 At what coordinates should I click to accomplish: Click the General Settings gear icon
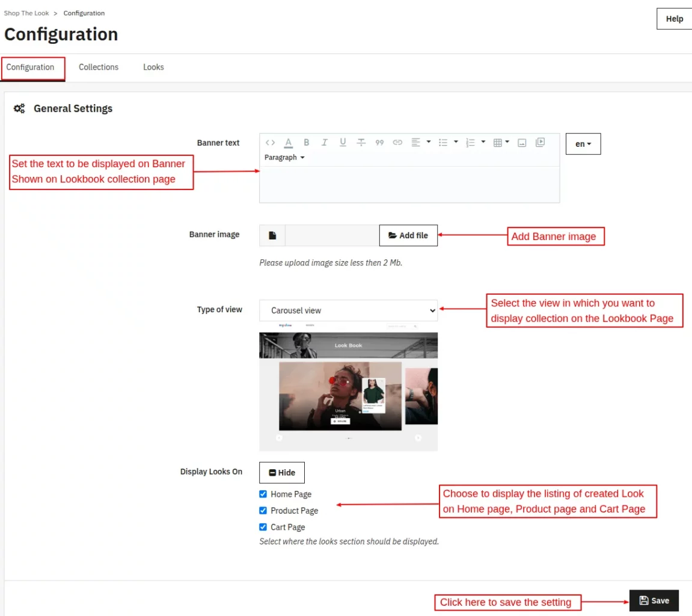(x=19, y=109)
